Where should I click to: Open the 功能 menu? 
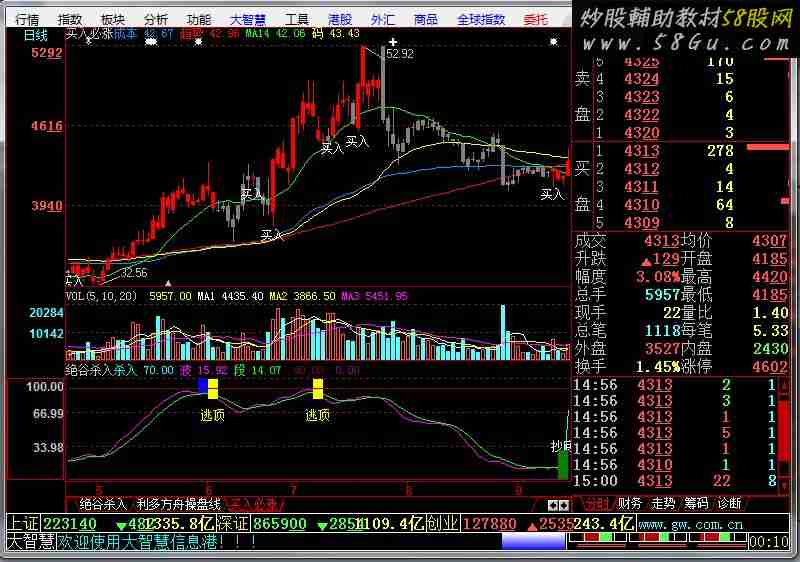pyautogui.click(x=198, y=19)
